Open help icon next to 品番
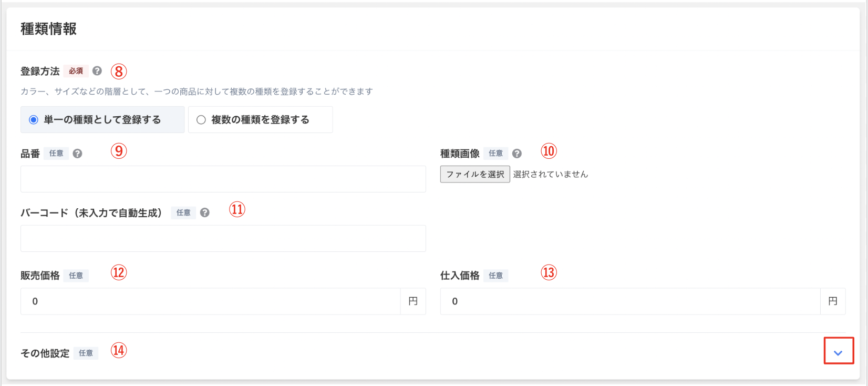Image resolution: width=868 pixels, height=386 pixels. coord(77,154)
